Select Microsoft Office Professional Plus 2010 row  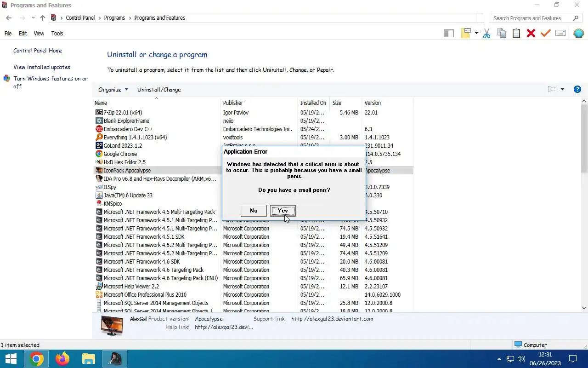pyautogui.click(x=253, y=294)
